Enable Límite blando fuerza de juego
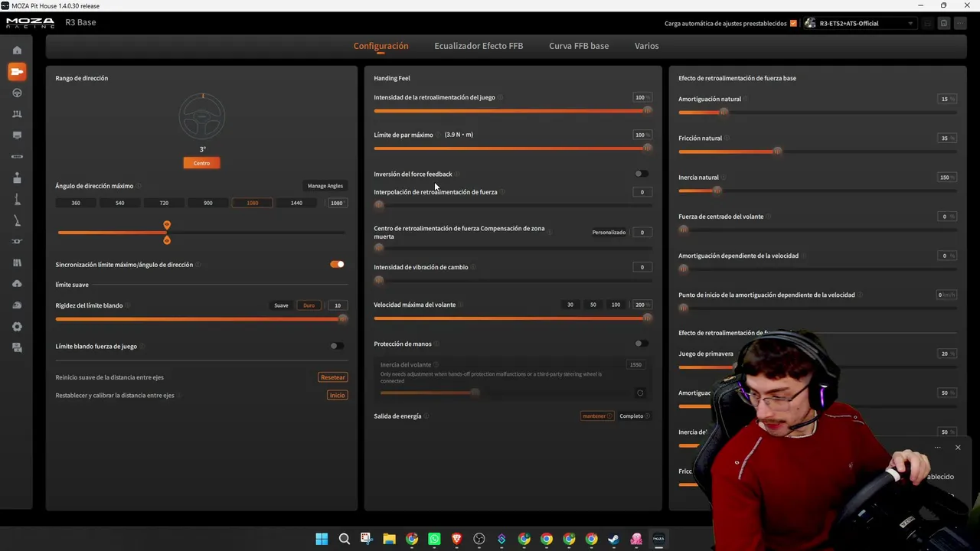Screen dimensions: 980x551 pos(337,346)
